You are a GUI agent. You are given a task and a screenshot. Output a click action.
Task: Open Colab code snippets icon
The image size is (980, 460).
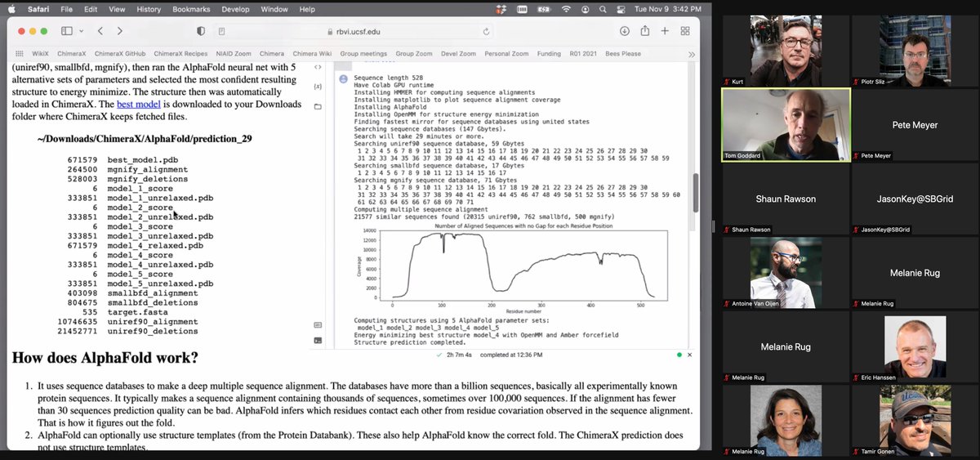(x=318, y=66)
